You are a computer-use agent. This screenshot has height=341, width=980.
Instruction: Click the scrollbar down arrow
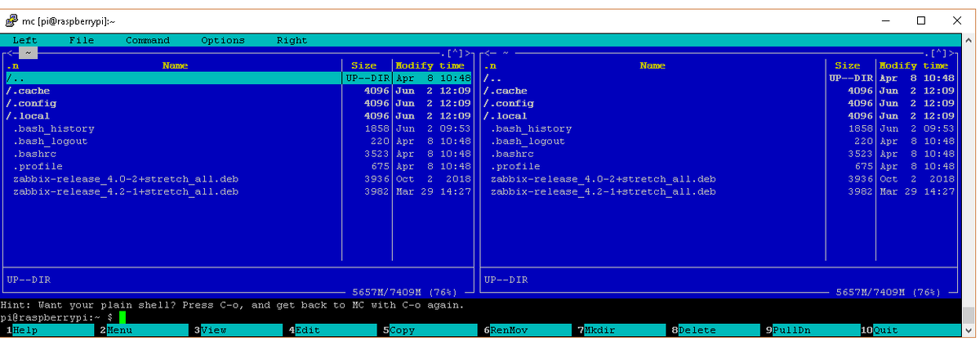(x=970, y=330)
